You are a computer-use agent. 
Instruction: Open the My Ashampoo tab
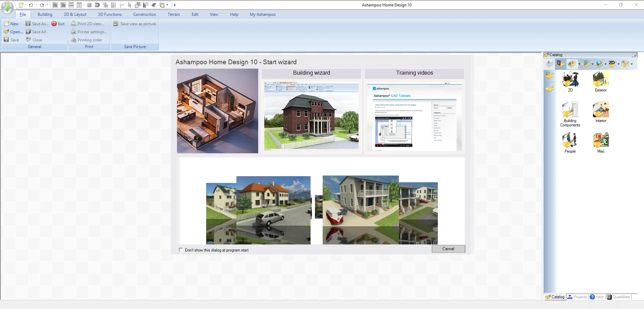tap(263, 14)
